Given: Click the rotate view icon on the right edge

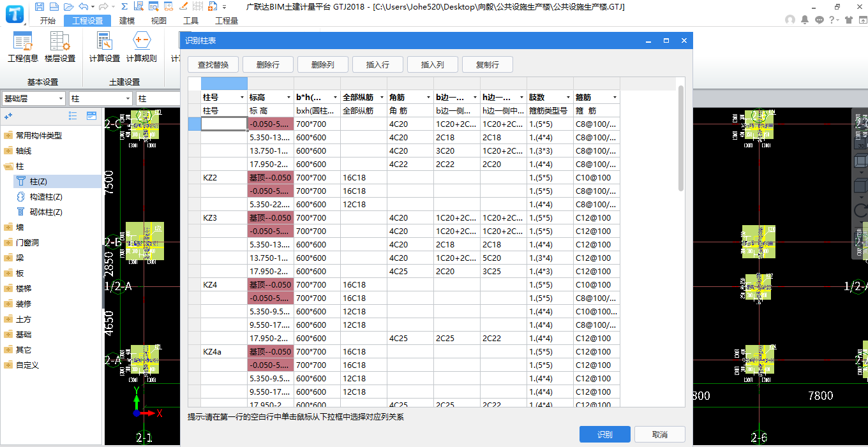Looking at the screenshot, I should [x=860, y=210].
